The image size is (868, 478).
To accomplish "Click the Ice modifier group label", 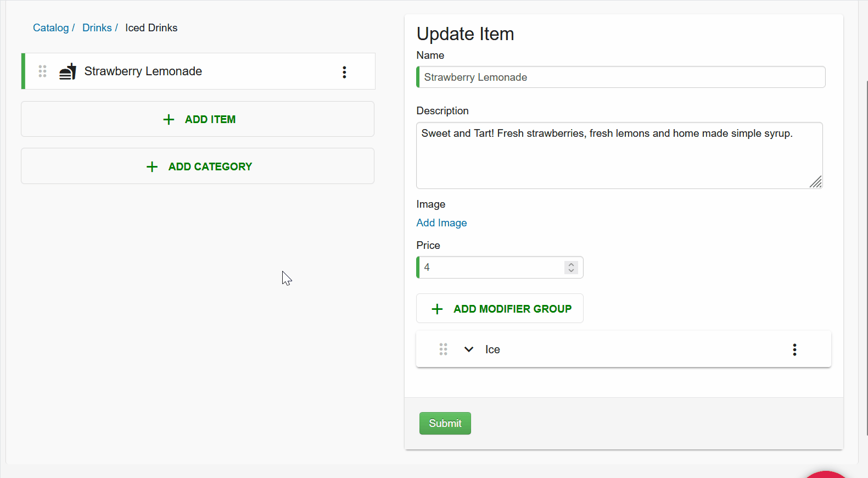I will point(492,350).
